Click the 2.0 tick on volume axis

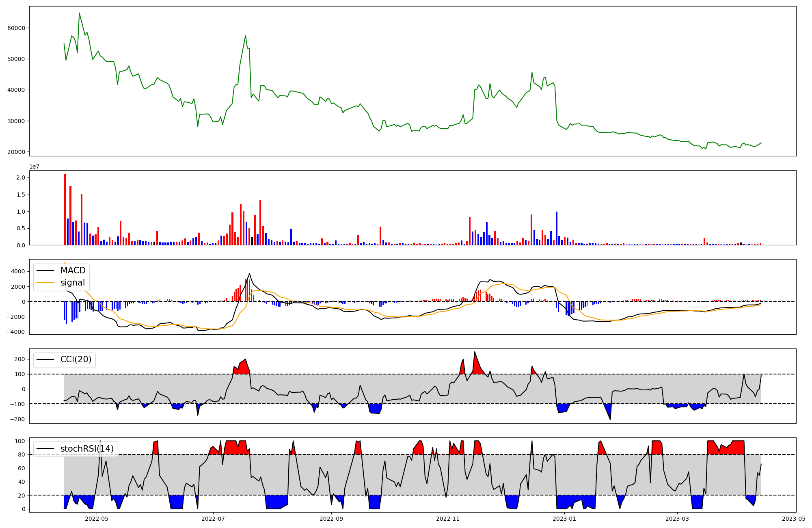pyautogui.click(x=21, y=177)
